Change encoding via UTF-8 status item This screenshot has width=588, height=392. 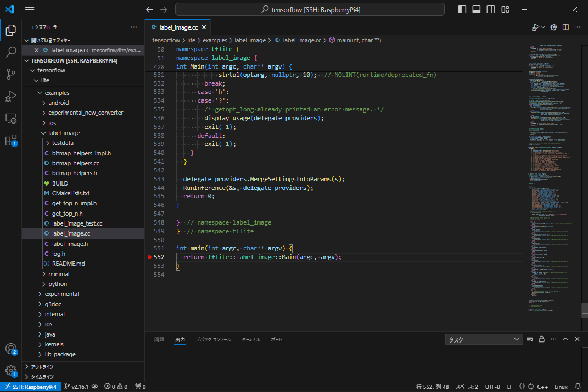point(492,387)
